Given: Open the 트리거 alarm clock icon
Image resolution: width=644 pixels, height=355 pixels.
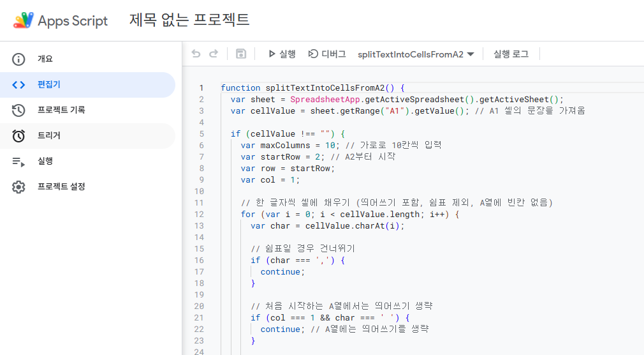Looking at the screenshot, I should coord(18,136).
